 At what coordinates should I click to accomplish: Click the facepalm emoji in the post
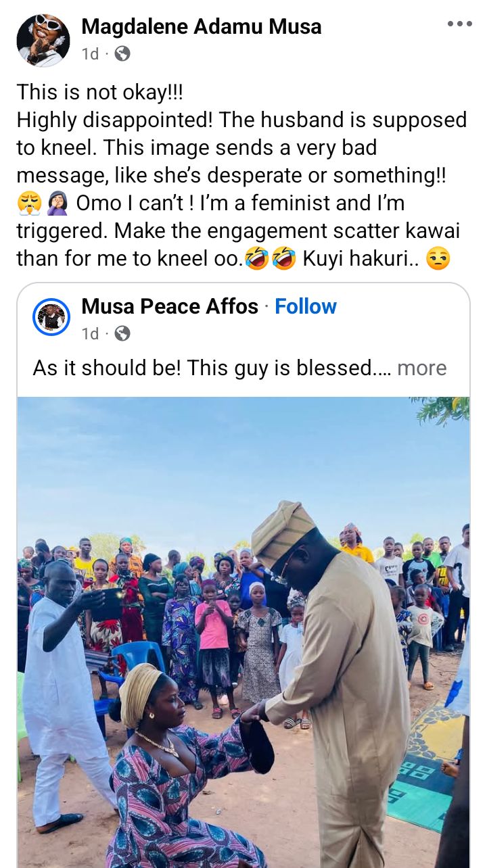(56, 203)
